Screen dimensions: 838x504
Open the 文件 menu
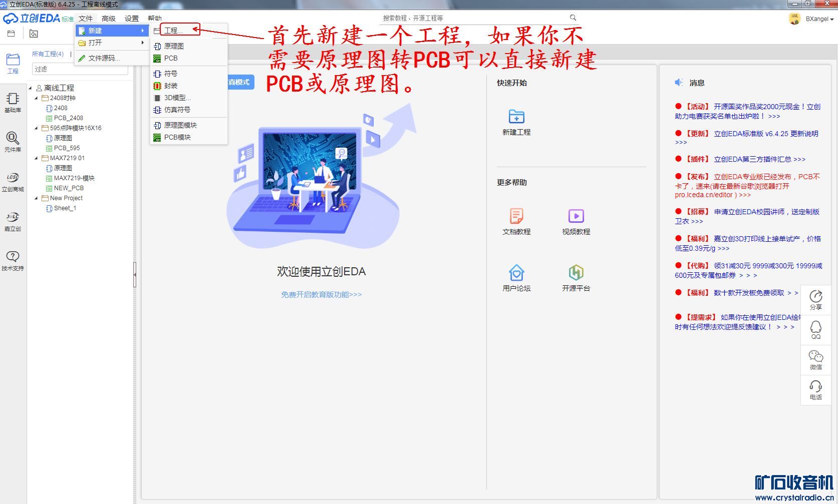(86, 19)
